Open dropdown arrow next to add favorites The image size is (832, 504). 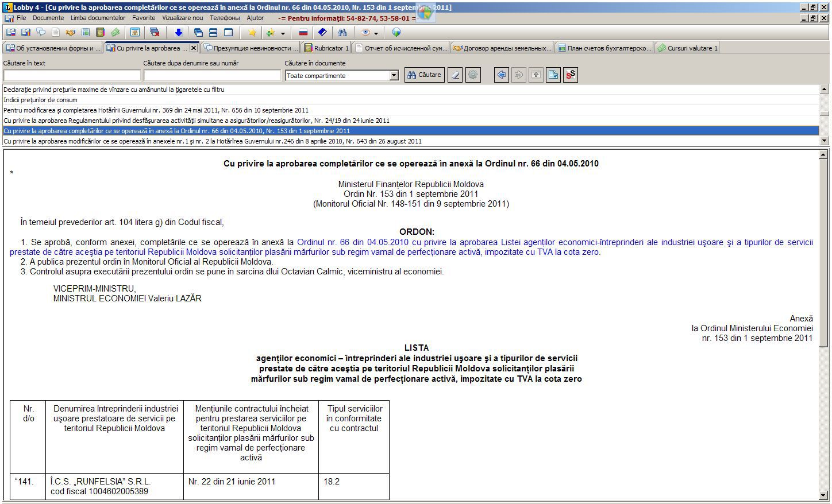click(x=283, y=33)
